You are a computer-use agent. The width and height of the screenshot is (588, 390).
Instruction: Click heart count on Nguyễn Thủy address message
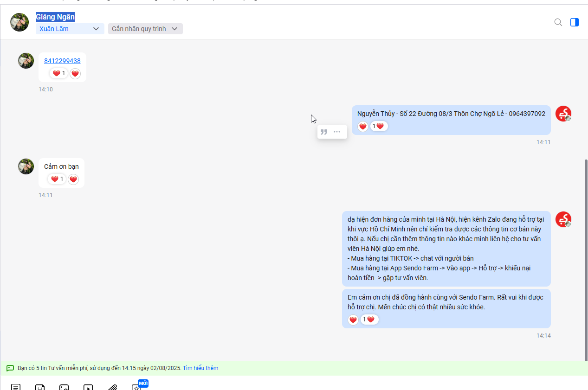[379, 126]
